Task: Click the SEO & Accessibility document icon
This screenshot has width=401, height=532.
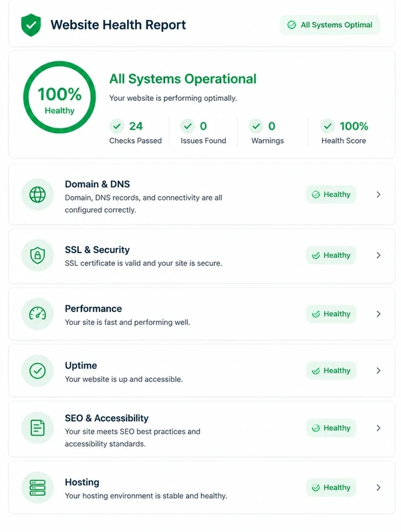Action: tap(37, 428)
